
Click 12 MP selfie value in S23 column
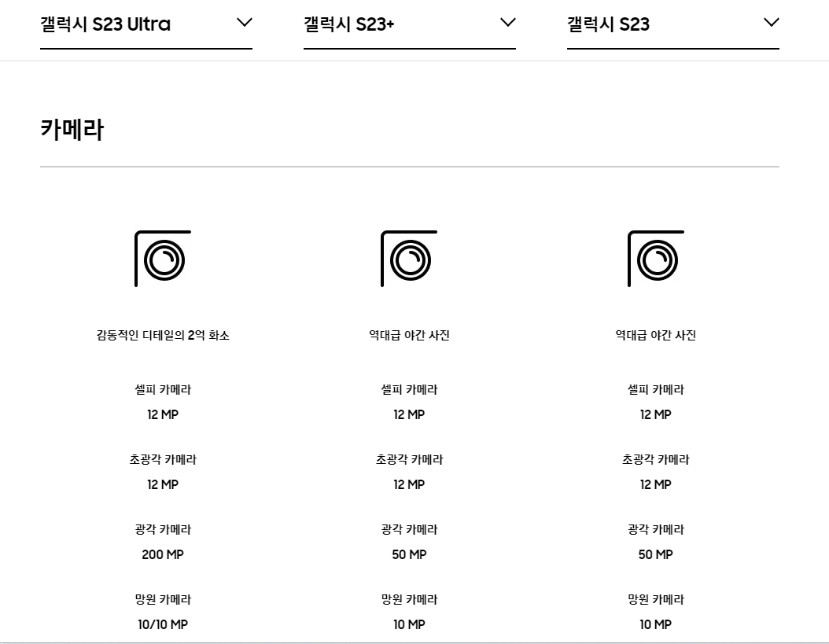(x=656, y=414)
